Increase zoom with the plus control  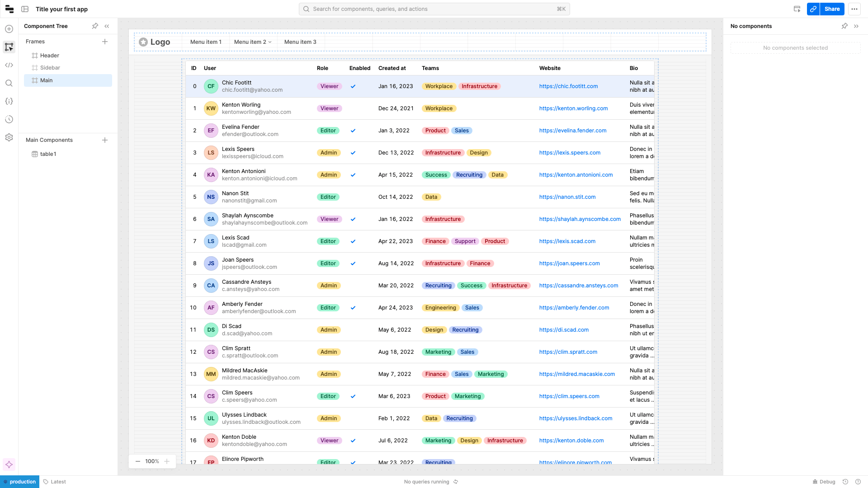(167, 461)
